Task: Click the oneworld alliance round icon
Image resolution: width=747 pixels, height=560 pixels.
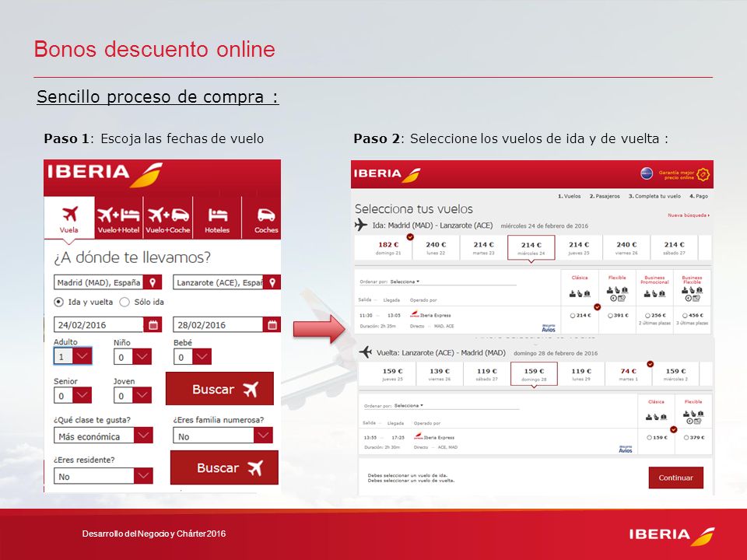Action: (647, 173)
